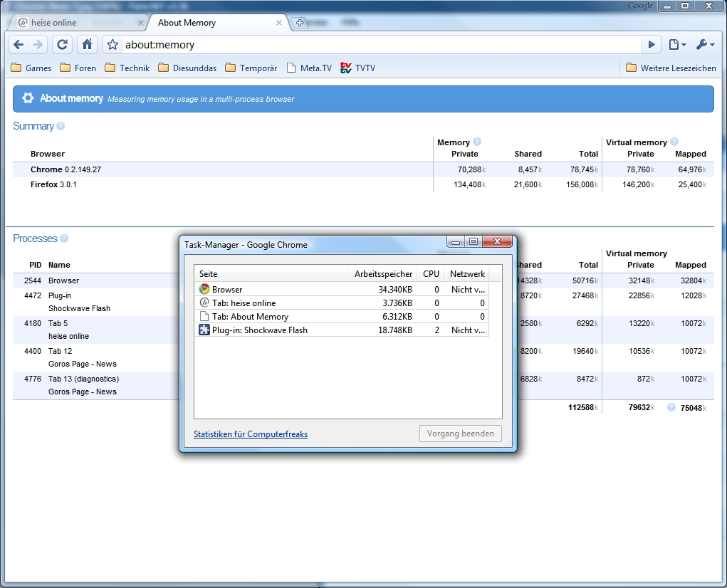Open the TVTV bookmark
Screen dimensions: 727x588
[357, 68]
